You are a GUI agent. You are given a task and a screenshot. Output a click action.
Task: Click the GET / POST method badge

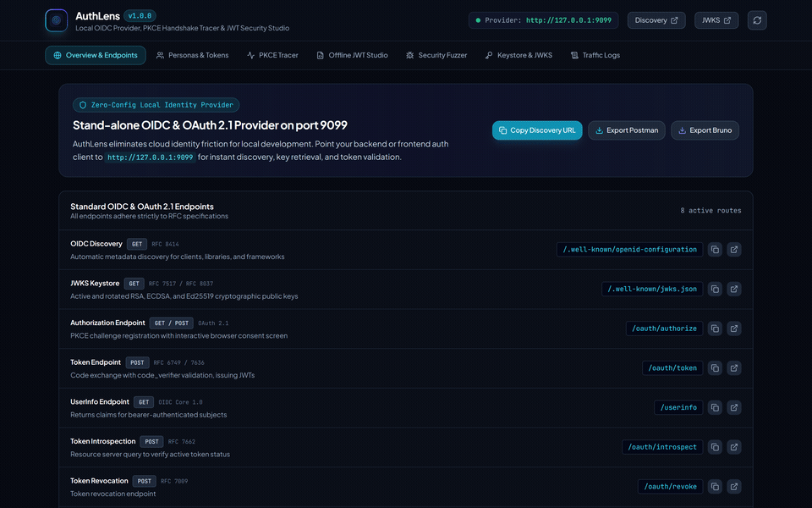172,323
